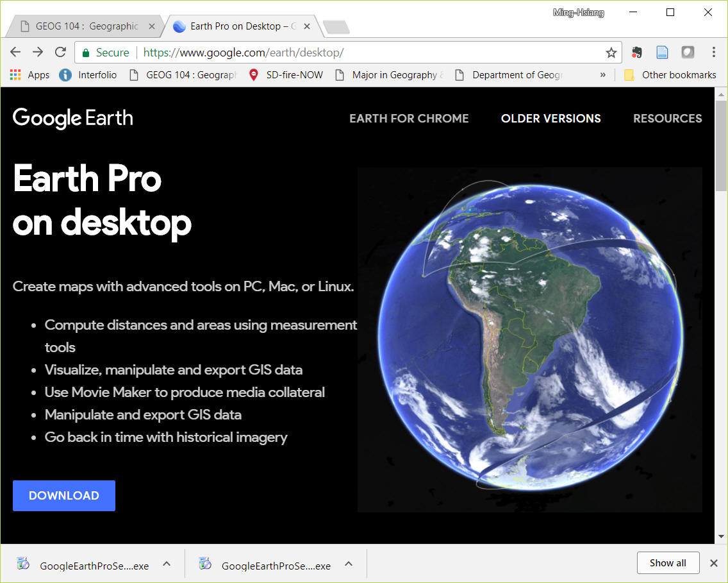The image size is (728, 583).
Task: Close the downloads bar
Action: (714, 563)
